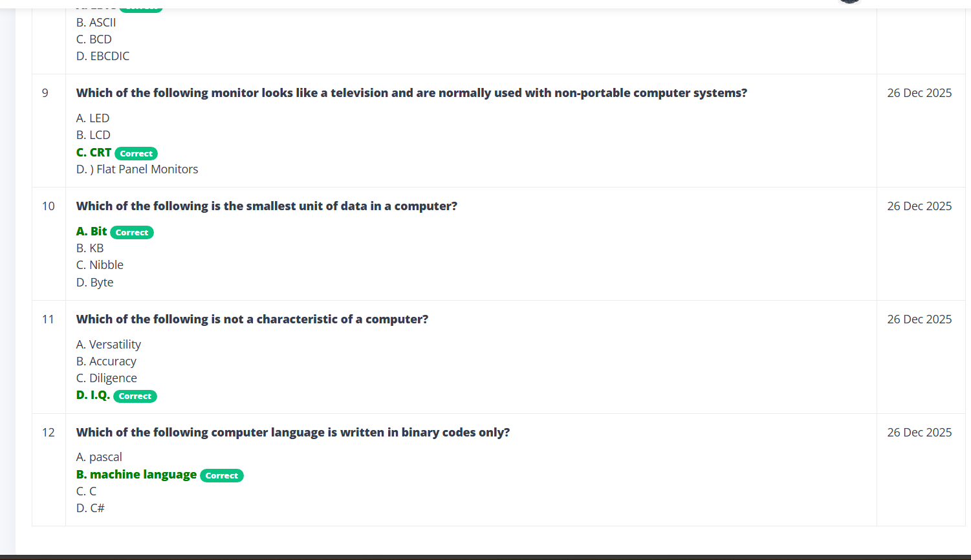The height and width of the screenshot is (560, 971).
Task: Click the binary codes question text
Action: [x=293, y=433]
